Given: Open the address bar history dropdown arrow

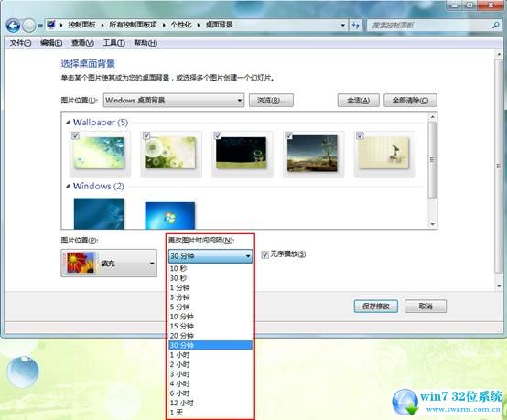Looking at the screenshot, I should coord(343,26).
